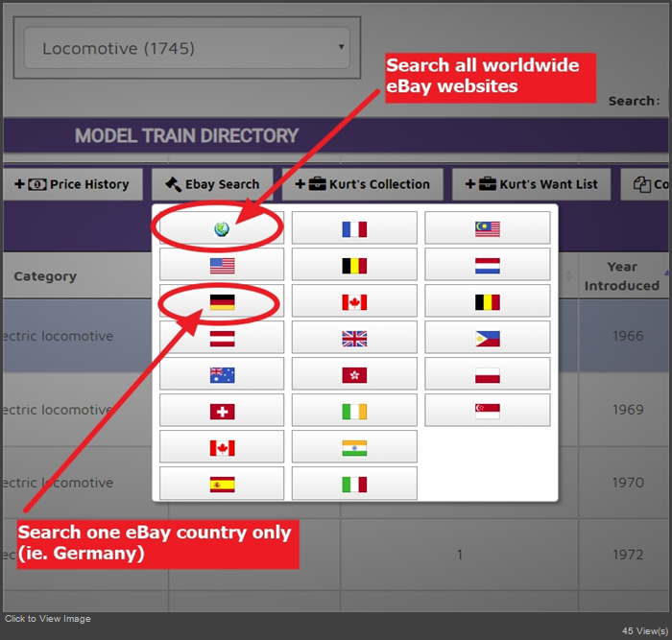Select the United States flag button
The image size is (672, 640).
[x=222, y=265]
